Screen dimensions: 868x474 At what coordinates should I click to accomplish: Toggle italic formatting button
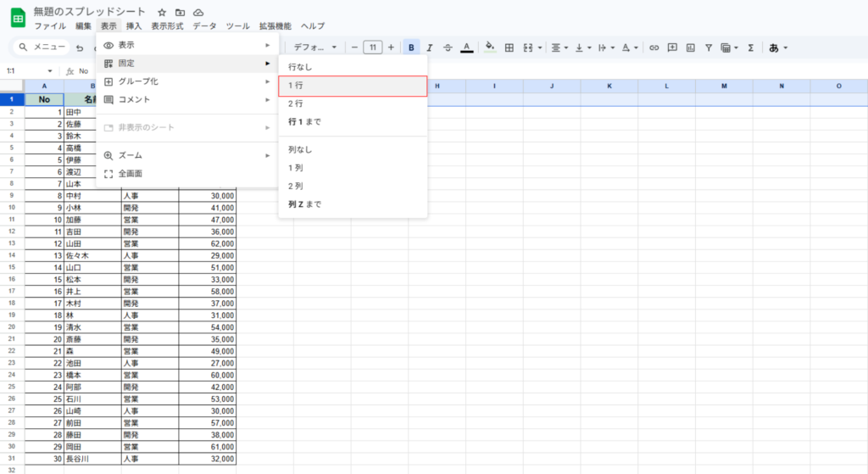point(430,47)
